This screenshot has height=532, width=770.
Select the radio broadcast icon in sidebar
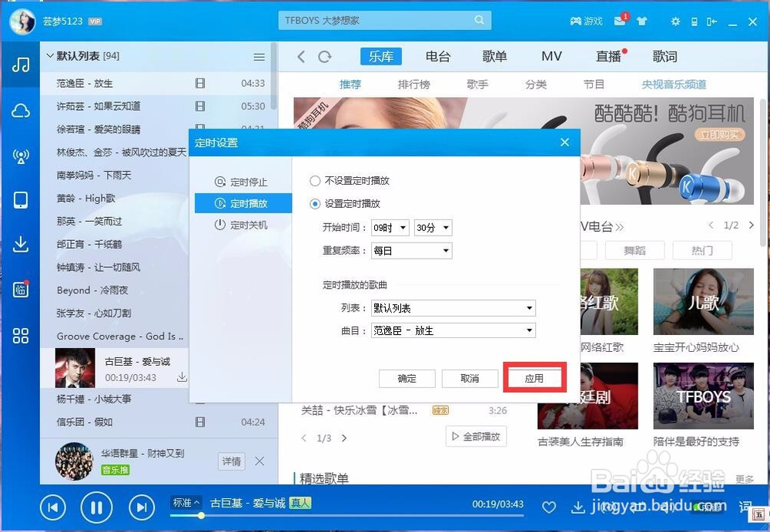tap(21, 156)
